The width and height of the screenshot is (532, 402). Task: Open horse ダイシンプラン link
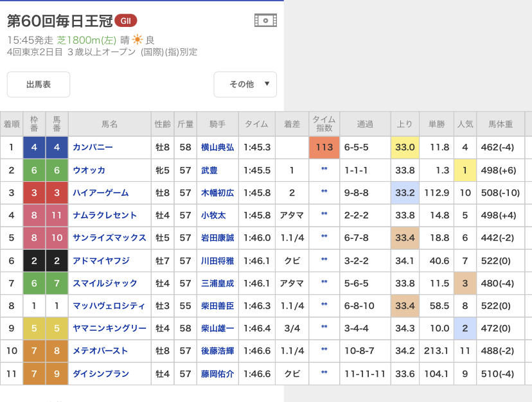tap(101, 374)
